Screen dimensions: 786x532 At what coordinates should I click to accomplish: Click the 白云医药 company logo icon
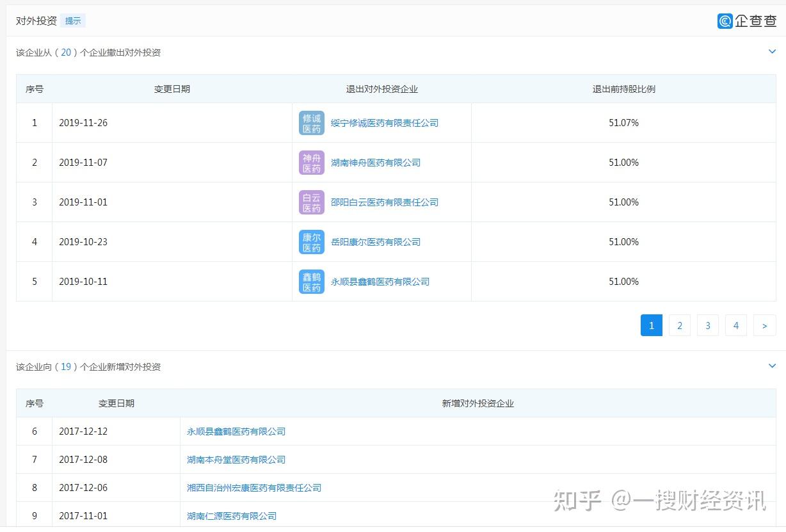pyautogui.click(x=312, y=202)
